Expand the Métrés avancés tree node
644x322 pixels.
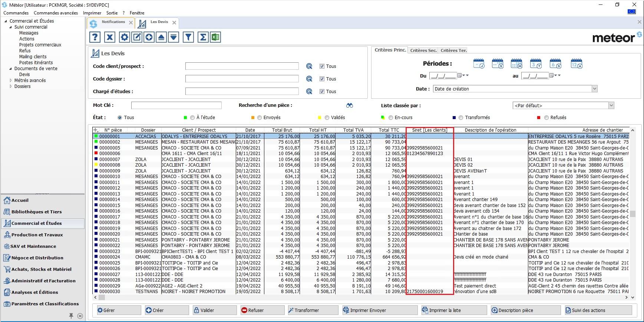(x=10, y=80)
